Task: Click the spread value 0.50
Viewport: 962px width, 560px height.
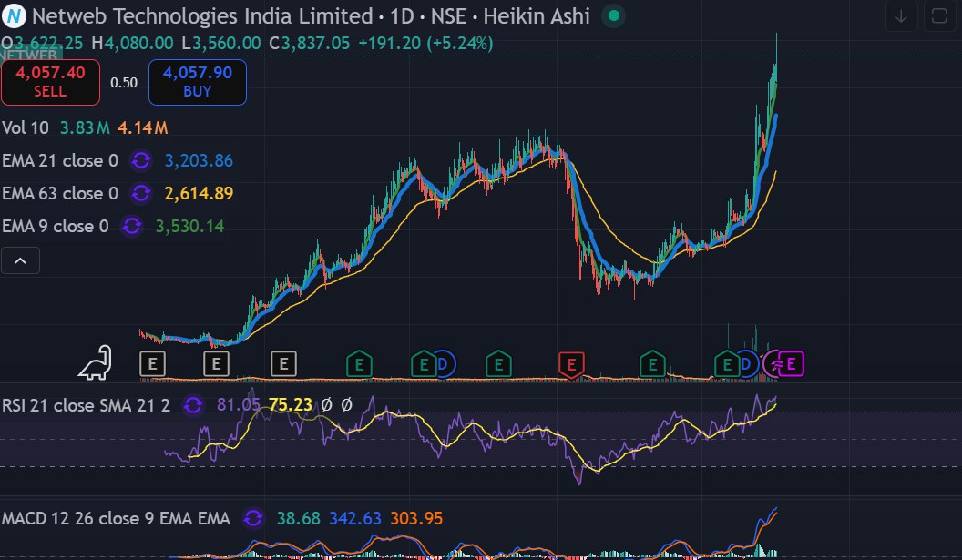Action: 124,82
